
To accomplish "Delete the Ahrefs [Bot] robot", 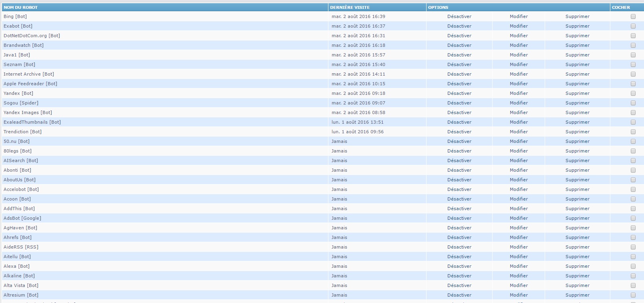I will pyautogui.click(x=578, y=237).
